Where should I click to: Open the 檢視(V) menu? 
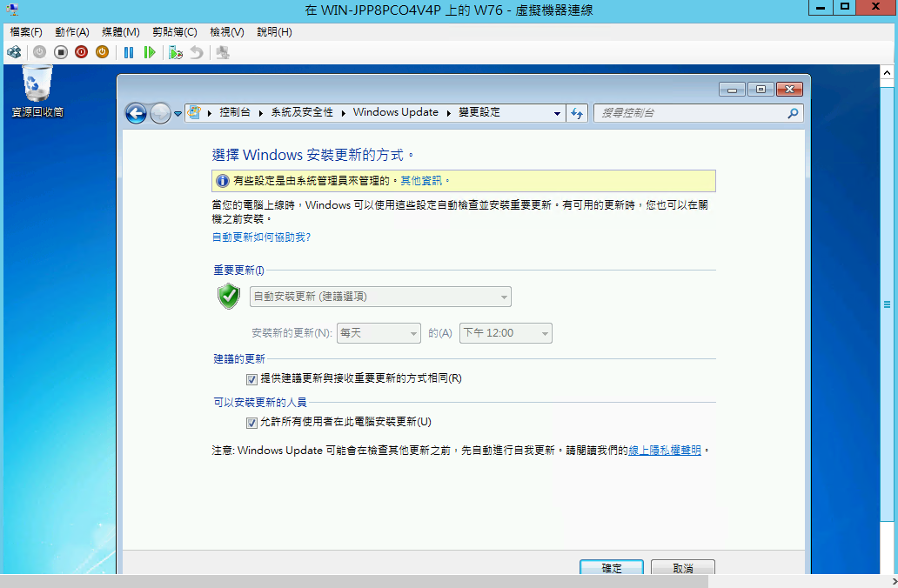[x=227, y=32]
